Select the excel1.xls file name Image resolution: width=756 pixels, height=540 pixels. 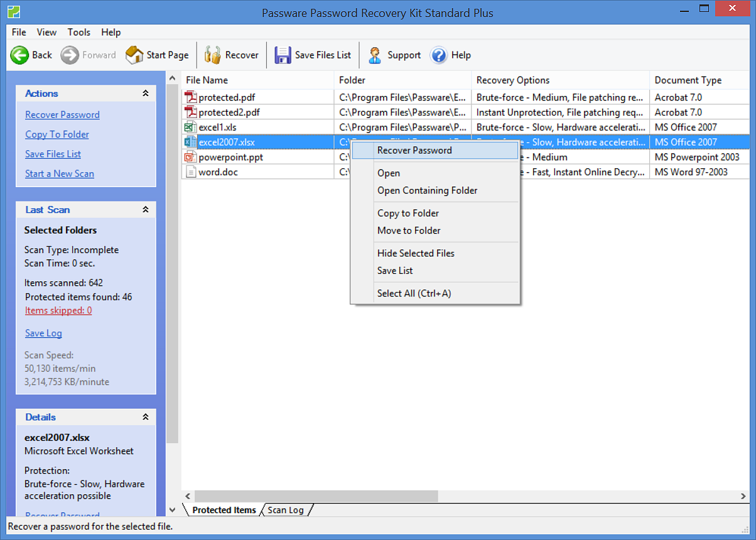point(217,127)
